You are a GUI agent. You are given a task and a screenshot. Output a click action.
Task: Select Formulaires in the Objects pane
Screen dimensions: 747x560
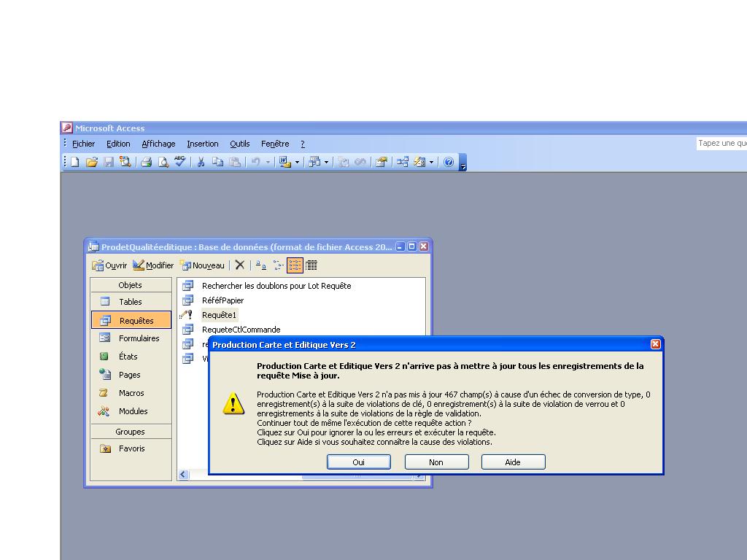pyautogui.click(x=131, y=338)
